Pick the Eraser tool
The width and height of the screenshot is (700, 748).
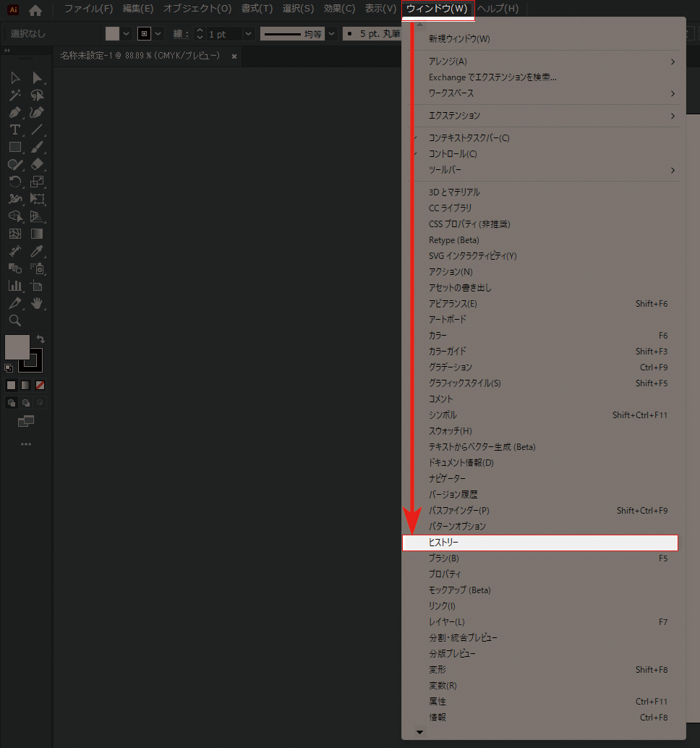[x=38, y=165]
